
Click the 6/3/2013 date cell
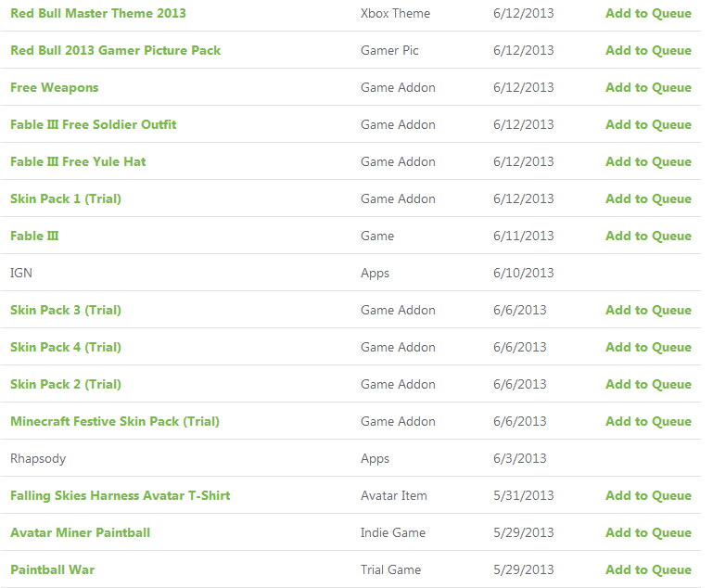click(x=520, y=458)
